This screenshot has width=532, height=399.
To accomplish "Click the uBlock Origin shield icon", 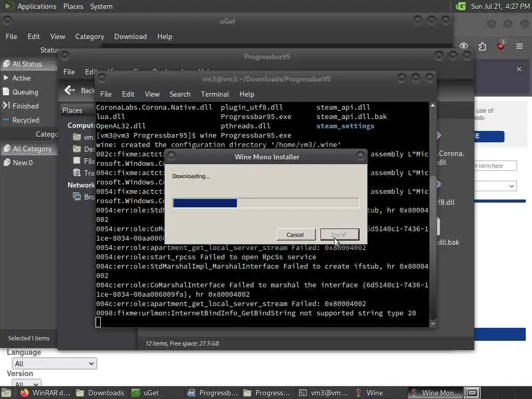I will click(x=501, y=46).
